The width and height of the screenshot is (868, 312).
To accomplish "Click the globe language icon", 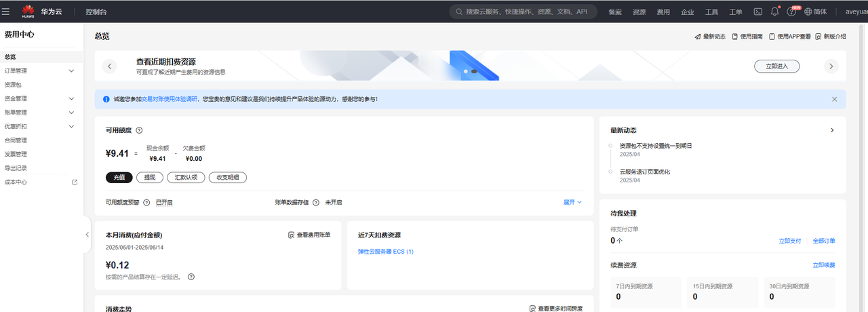I will (808, 12).
